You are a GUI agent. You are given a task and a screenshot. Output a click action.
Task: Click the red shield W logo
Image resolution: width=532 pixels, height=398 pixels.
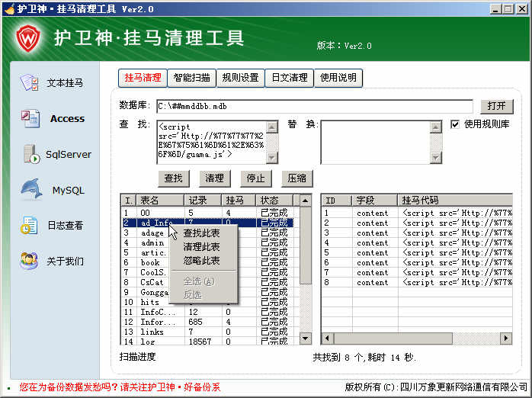click(x=28, y=38)
